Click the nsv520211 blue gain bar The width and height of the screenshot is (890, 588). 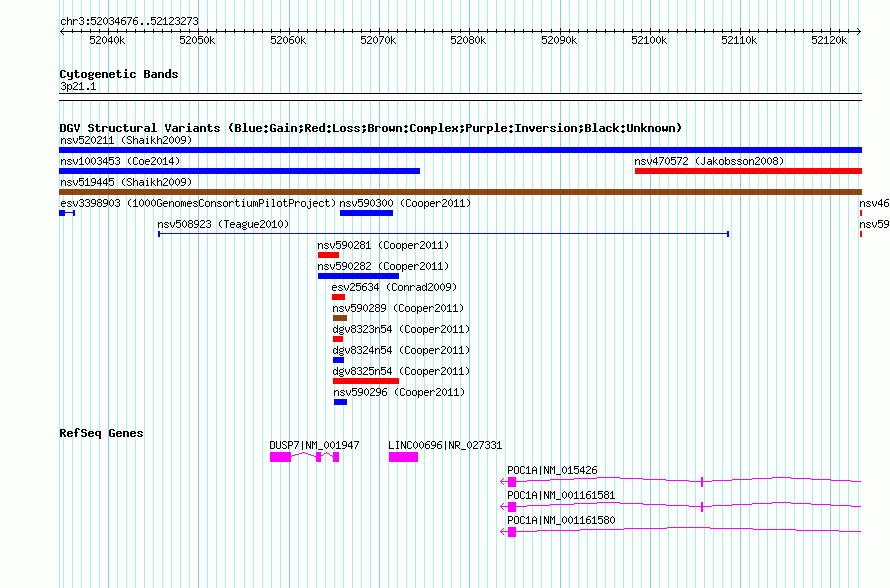coord(460,150)
